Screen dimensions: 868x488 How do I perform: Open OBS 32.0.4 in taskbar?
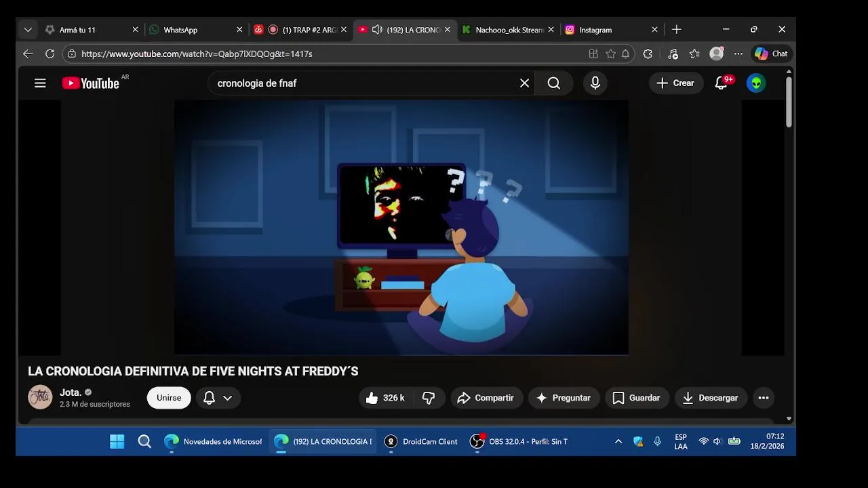[x=519, y=441]
